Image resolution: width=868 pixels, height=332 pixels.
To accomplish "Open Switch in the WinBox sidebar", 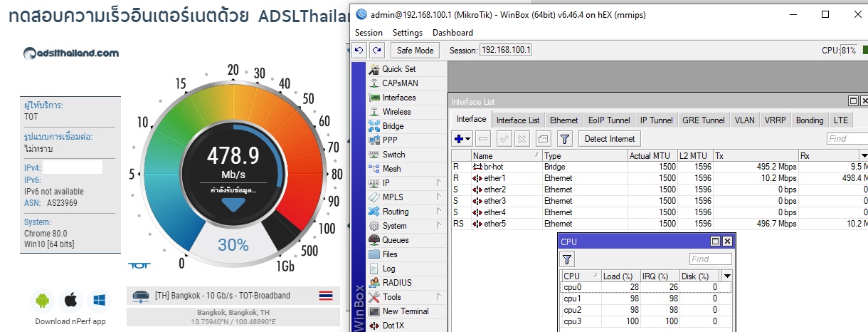I will coord(393,155).
